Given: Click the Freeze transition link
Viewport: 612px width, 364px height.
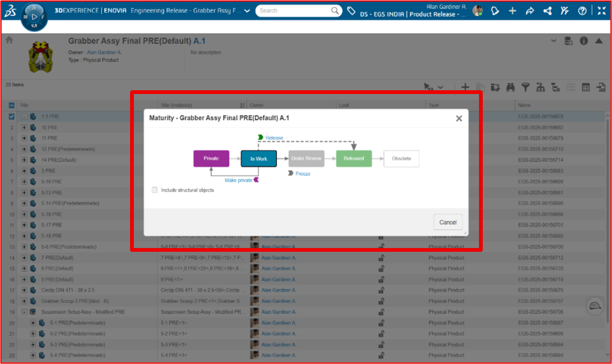Looking at the screenshot, I should [x=303, y=174].
